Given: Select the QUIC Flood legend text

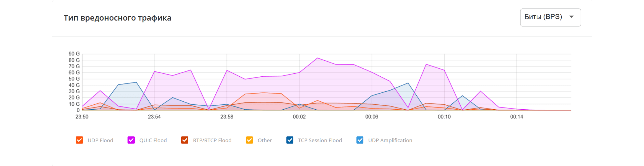Looking at the screenshot, I should coord(153,141).
